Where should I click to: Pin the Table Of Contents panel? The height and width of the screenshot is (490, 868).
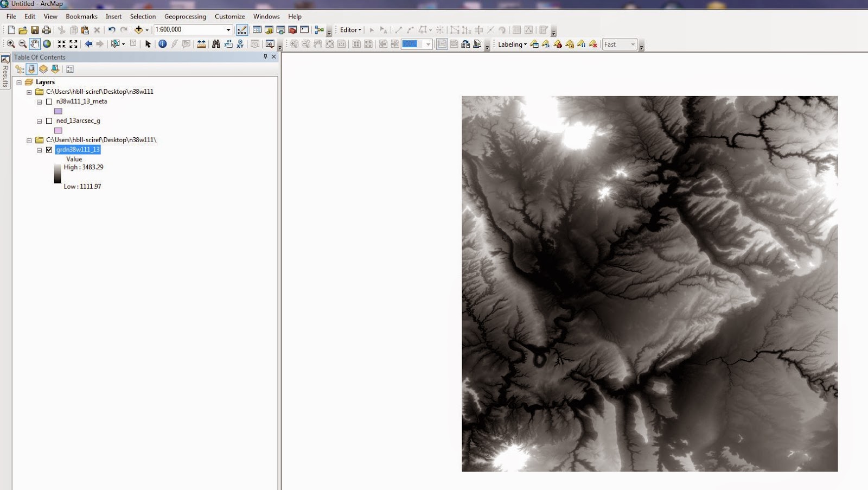tap(265, 56)
